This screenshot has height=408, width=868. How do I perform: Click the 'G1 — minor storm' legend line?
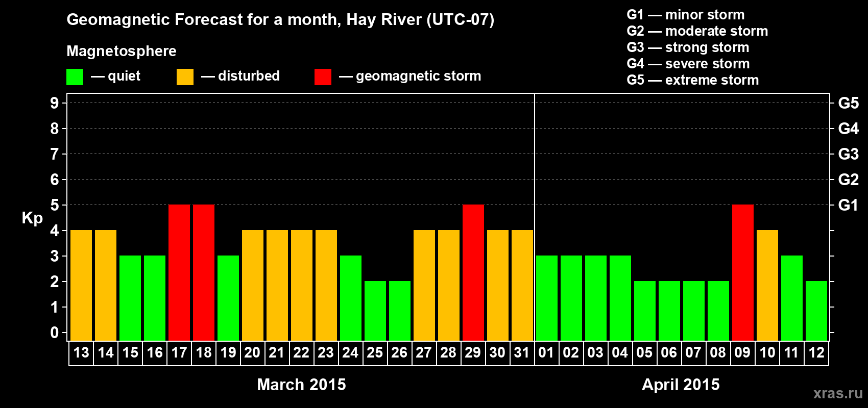pyautogui.click(x=686, y=15)
